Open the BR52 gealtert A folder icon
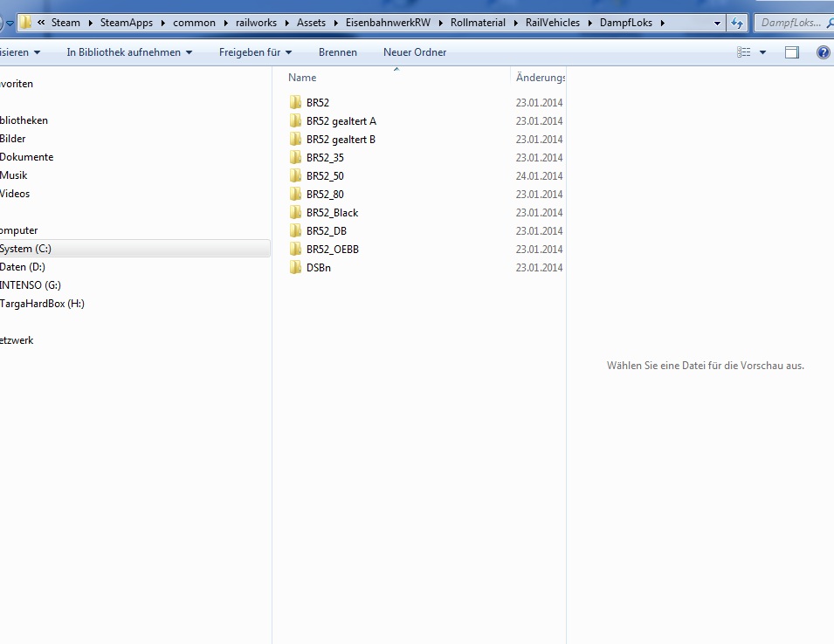The width and height of the screenshot is (834, 644). [x=295, y=120]
